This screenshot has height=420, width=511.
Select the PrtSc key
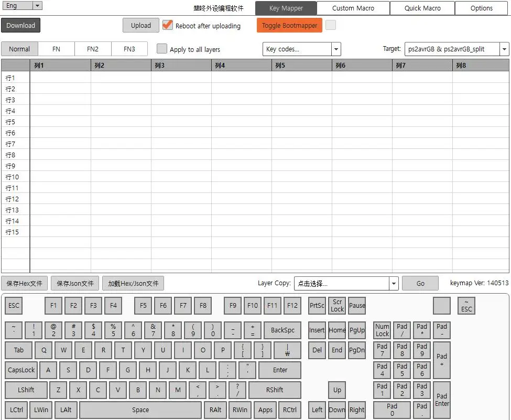coord(317,306)
